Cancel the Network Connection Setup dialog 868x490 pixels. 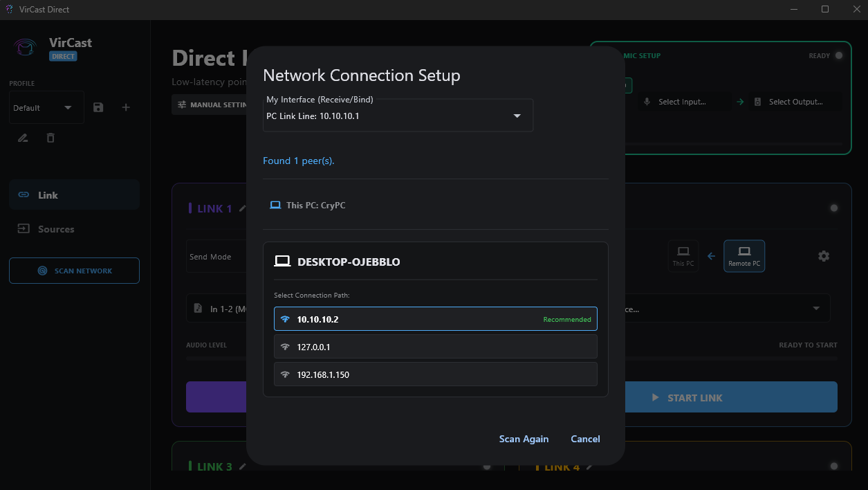585,439
